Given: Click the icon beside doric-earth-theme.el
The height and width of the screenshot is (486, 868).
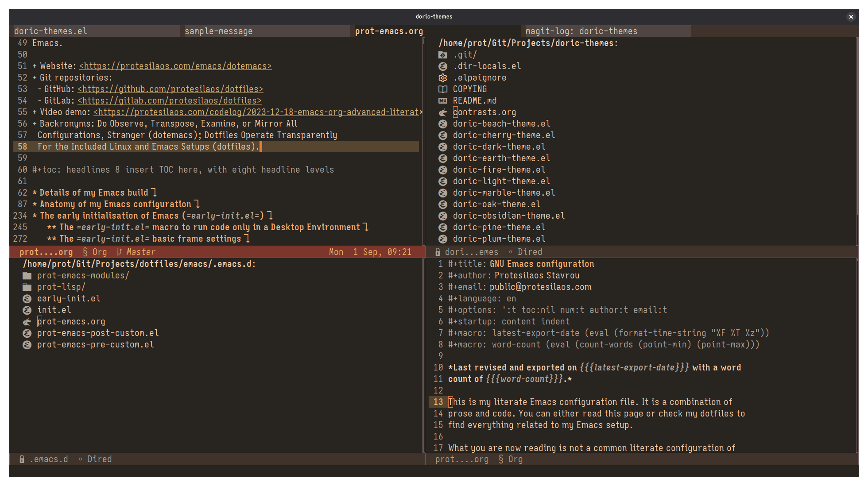Looking at the screenshot, I should tap(442, 158).
